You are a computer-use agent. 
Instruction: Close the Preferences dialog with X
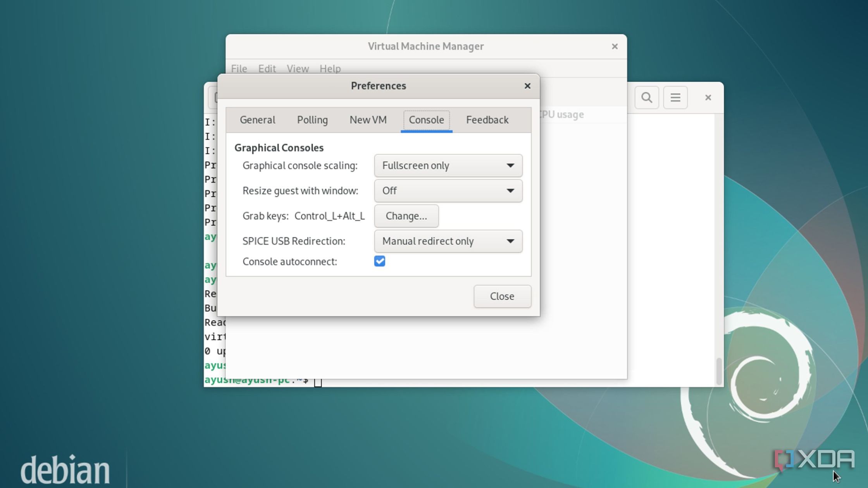527,86
